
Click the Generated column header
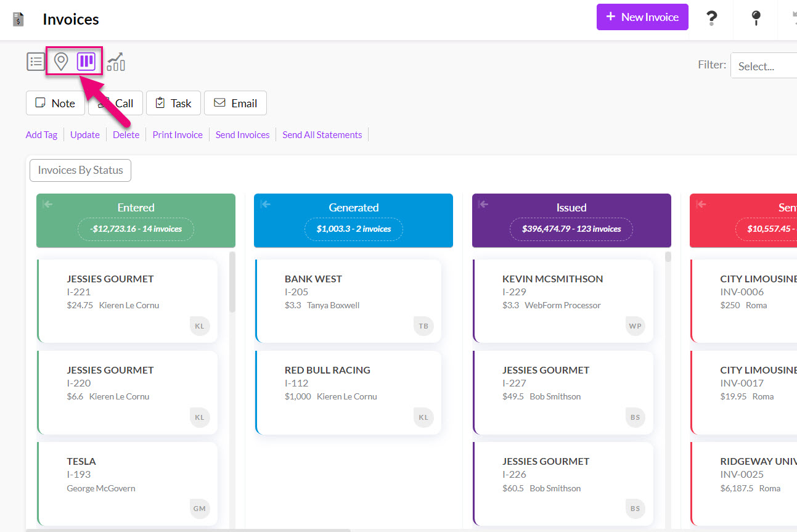coord(354,221)
